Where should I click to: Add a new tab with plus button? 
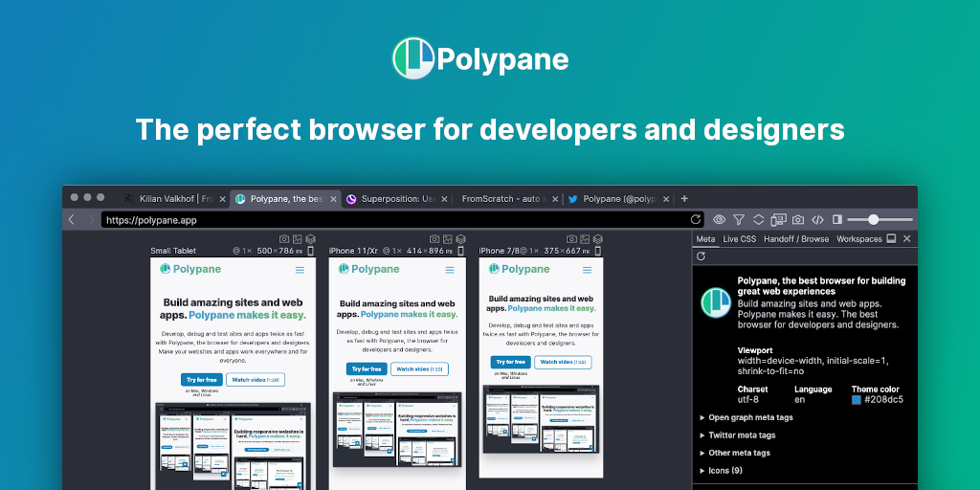coord(684,199)
